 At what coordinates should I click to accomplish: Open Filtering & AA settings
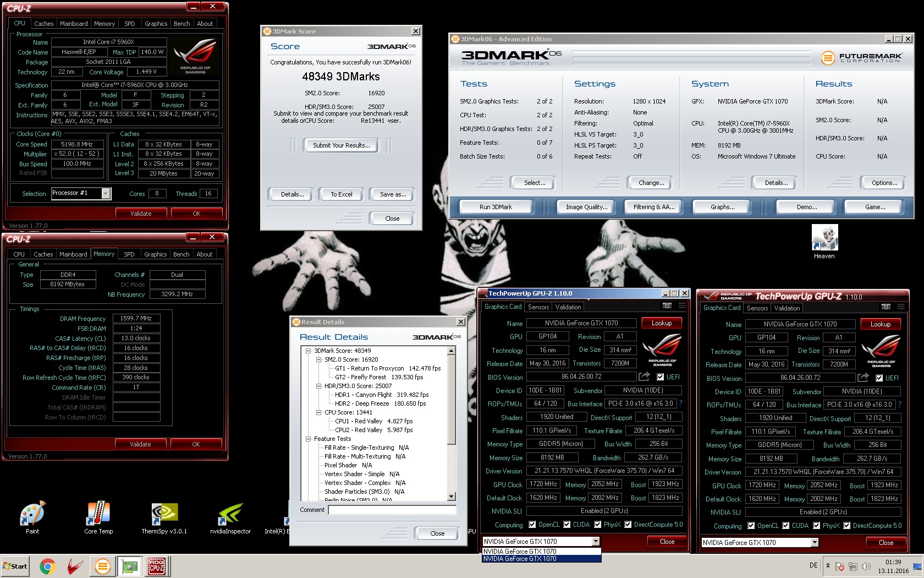pos(653,207)
